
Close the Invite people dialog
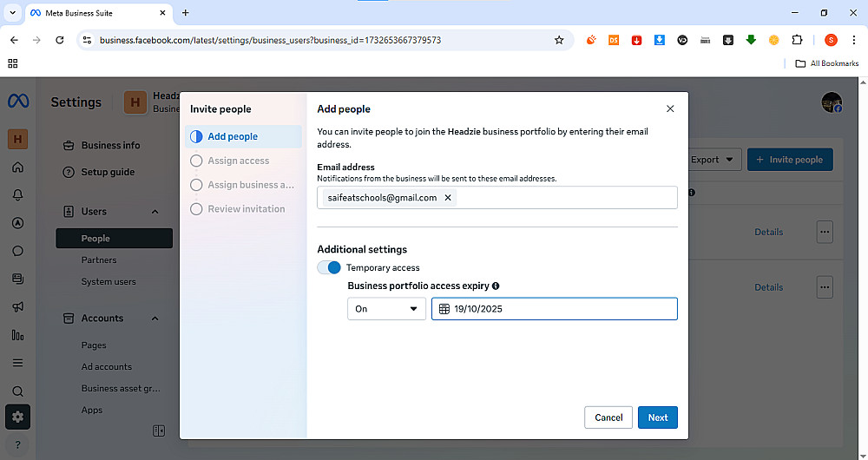tap(670, 109)
